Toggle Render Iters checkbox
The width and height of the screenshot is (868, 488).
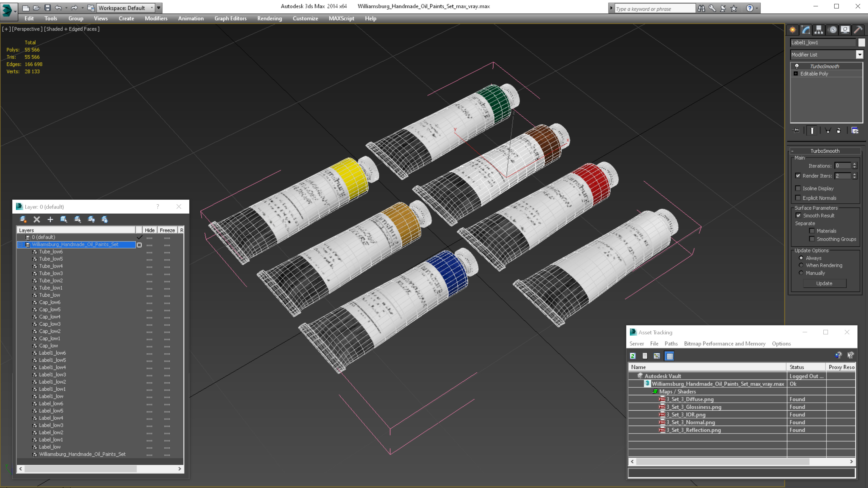point(798,175)
